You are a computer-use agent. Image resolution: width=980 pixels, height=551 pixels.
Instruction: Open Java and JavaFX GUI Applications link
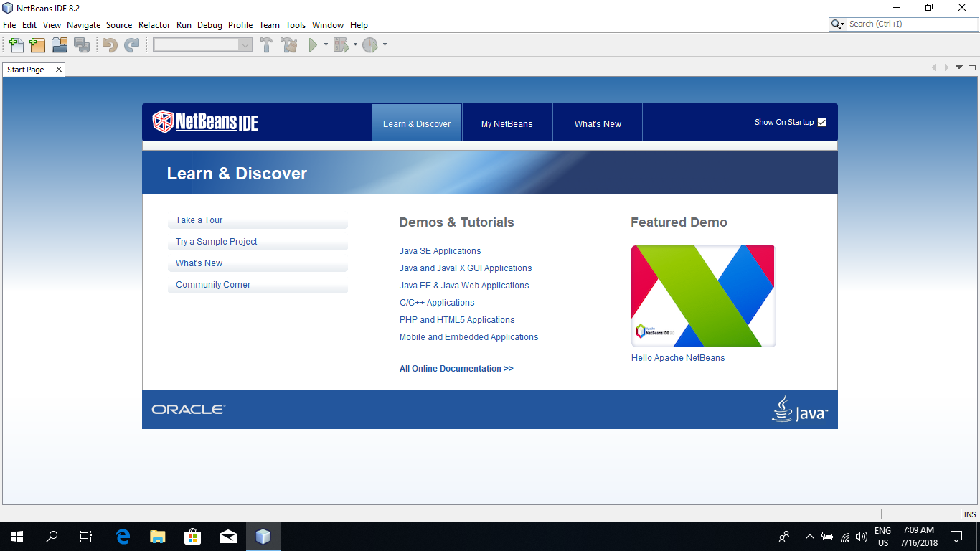click(x=466, y=268)
